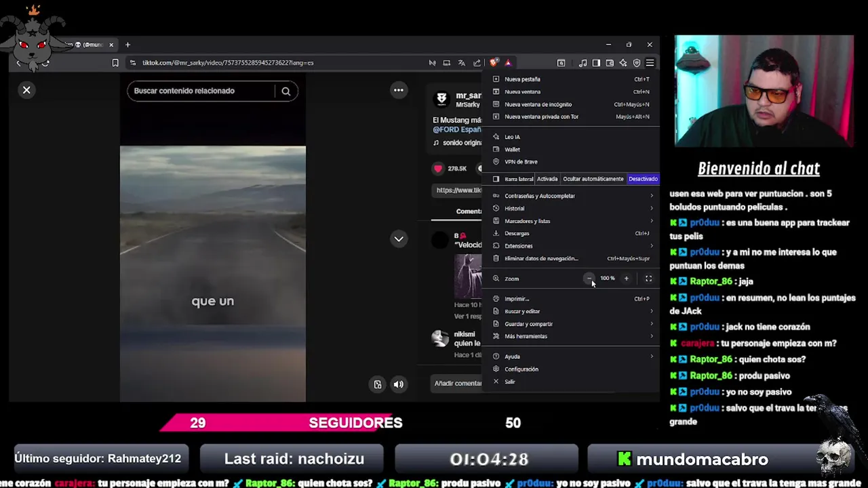868x488 pixels.
Task: Close the TikTok video viewer with X
Action: [26, 90]
